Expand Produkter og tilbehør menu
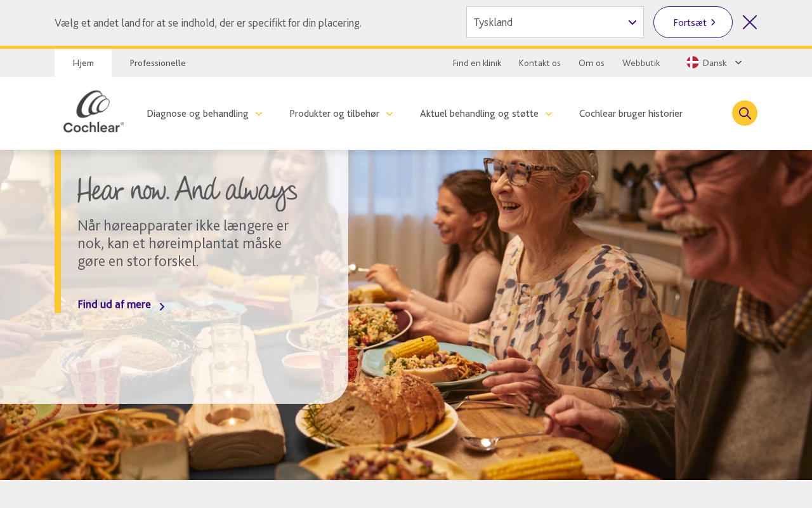812x508 pixels. tap(341, 114)
